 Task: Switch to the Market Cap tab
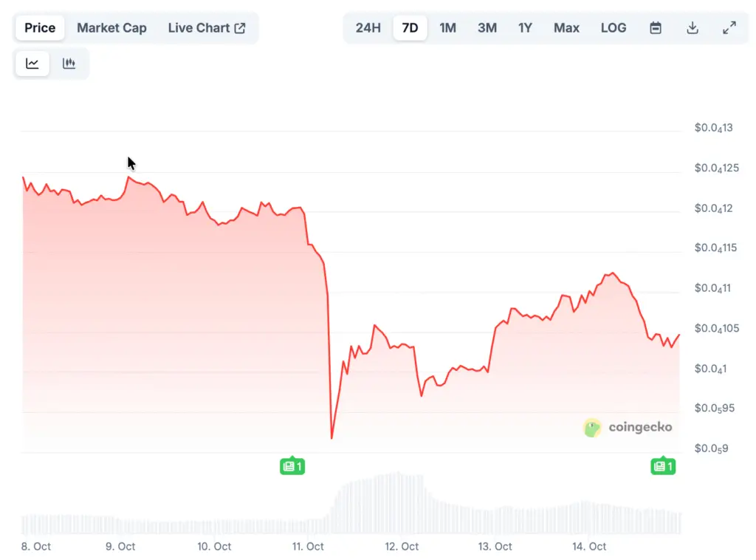[x=111, y=28]
